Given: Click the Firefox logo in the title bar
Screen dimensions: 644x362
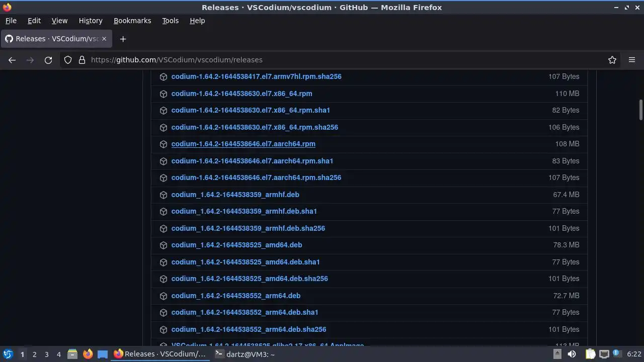Looking at the screenshot, I should coord(7,8).
